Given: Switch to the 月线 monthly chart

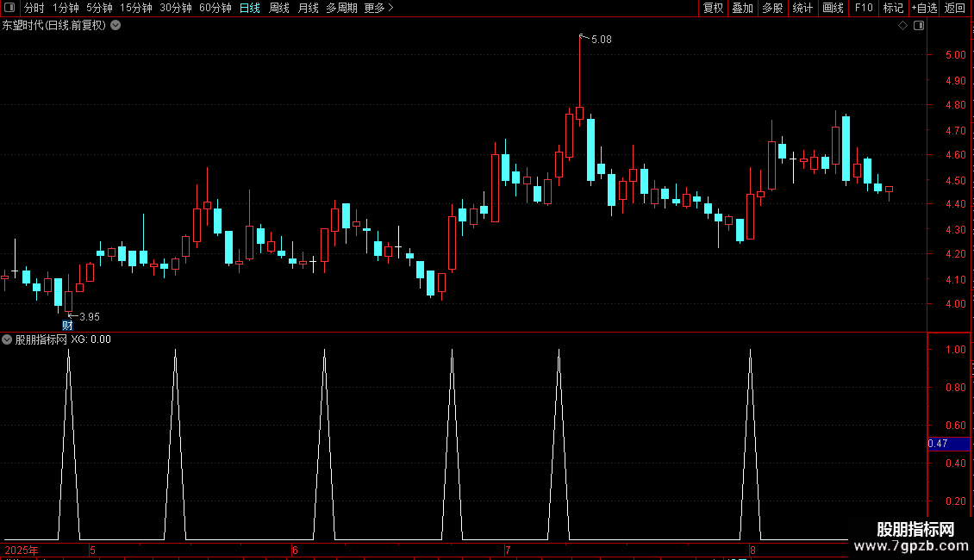Looking at the screenshot, I should (x=308, y=8).
